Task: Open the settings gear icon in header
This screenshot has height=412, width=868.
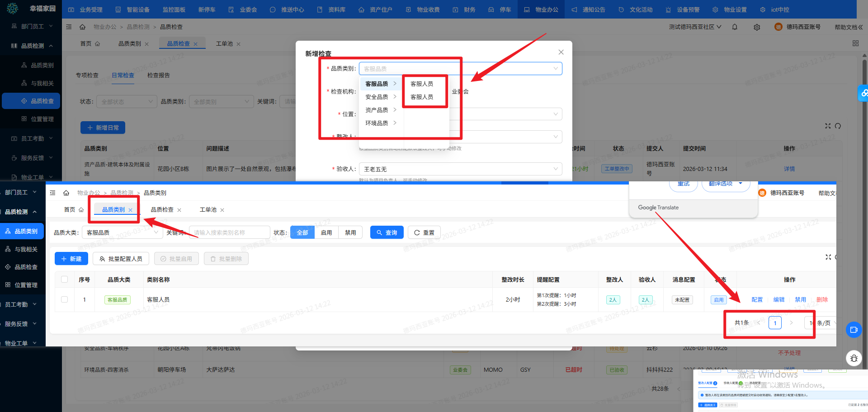Action: pyautogui.click(x=757, y=27)
